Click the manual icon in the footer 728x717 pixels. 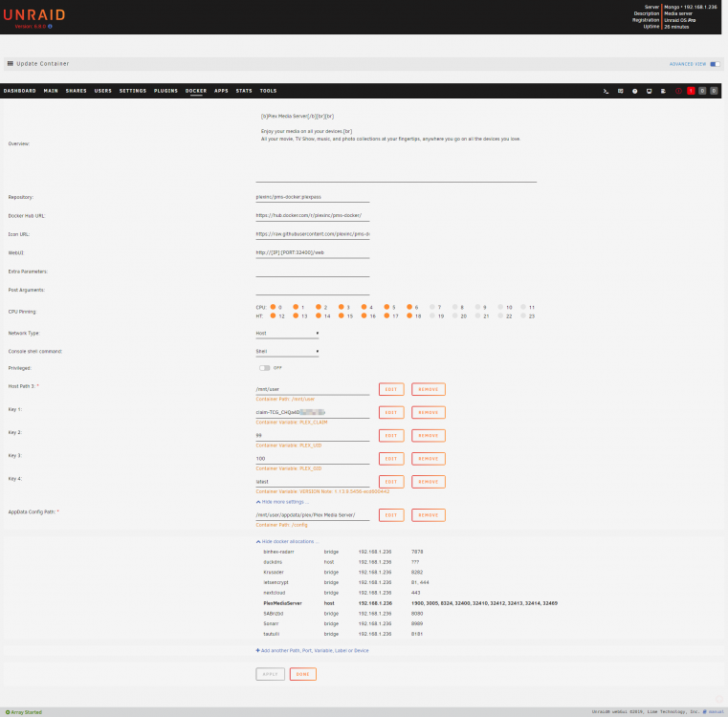tap(704, 711)
